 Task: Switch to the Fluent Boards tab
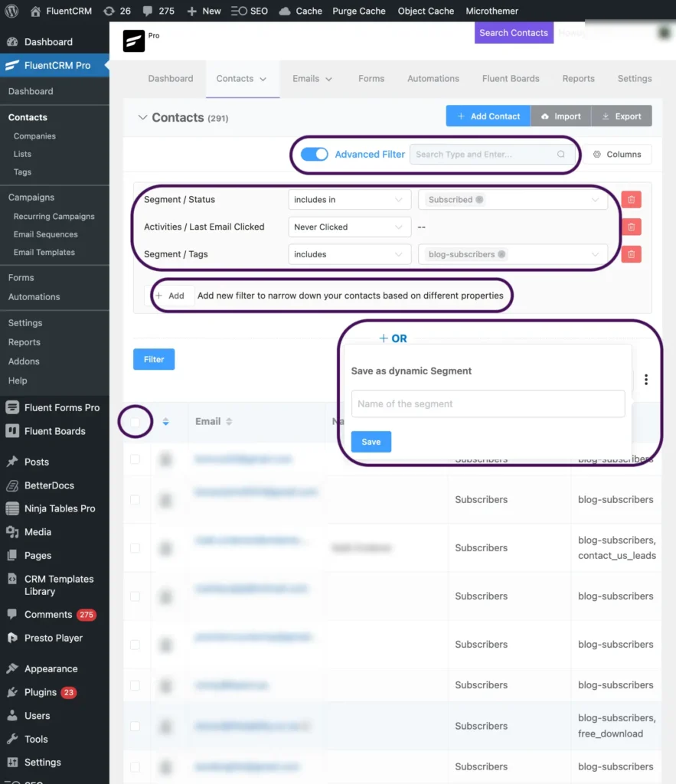point(511,79)
